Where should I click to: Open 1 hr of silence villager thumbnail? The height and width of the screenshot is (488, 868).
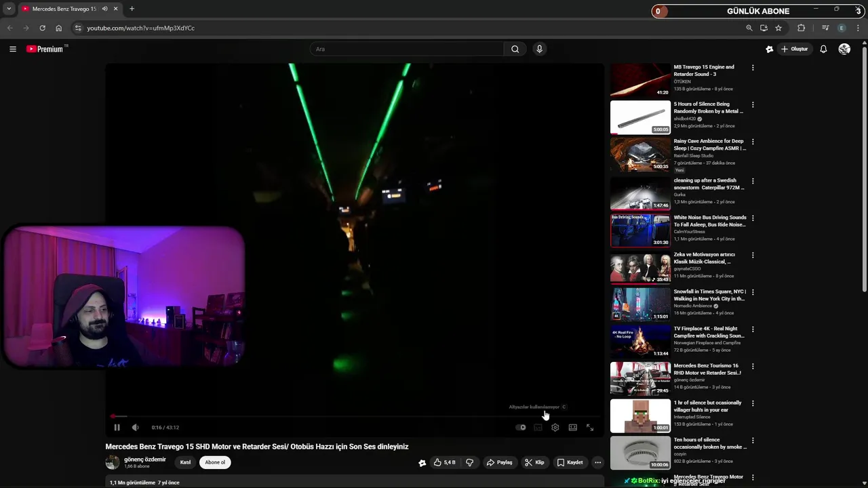(640, 415)
